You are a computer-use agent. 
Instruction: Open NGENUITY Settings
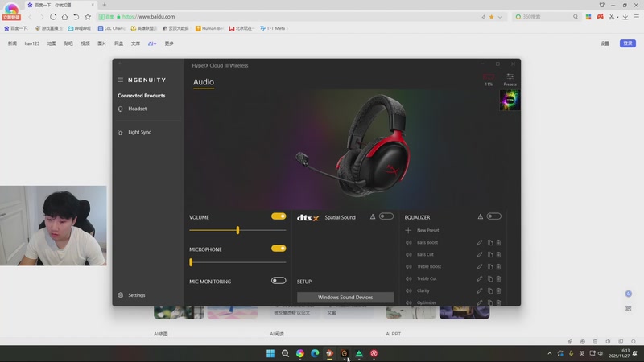tap(136, 295)
